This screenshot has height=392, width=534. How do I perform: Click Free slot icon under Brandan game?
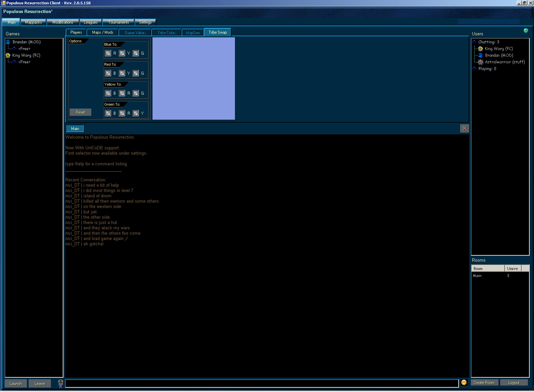[x=14, y=49]
